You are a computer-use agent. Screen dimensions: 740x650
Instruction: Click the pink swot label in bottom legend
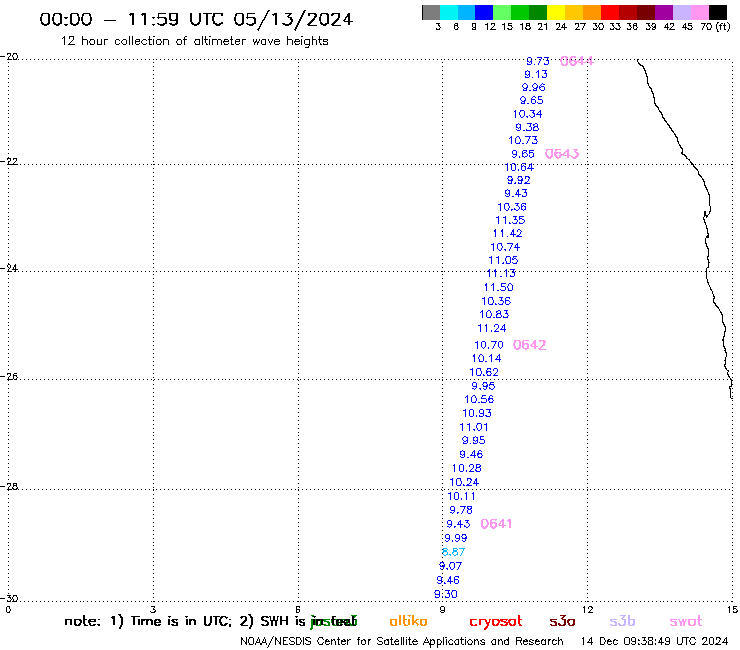pyautogui.click(x=686, y=621)
